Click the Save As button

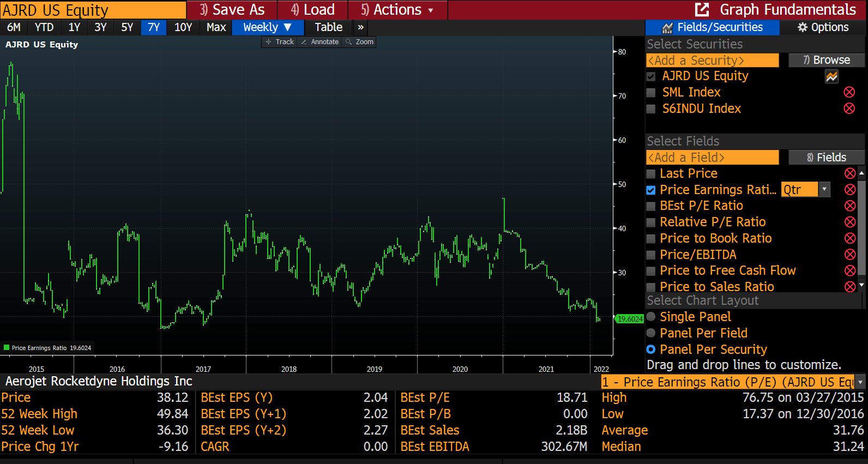coord(232,10)
